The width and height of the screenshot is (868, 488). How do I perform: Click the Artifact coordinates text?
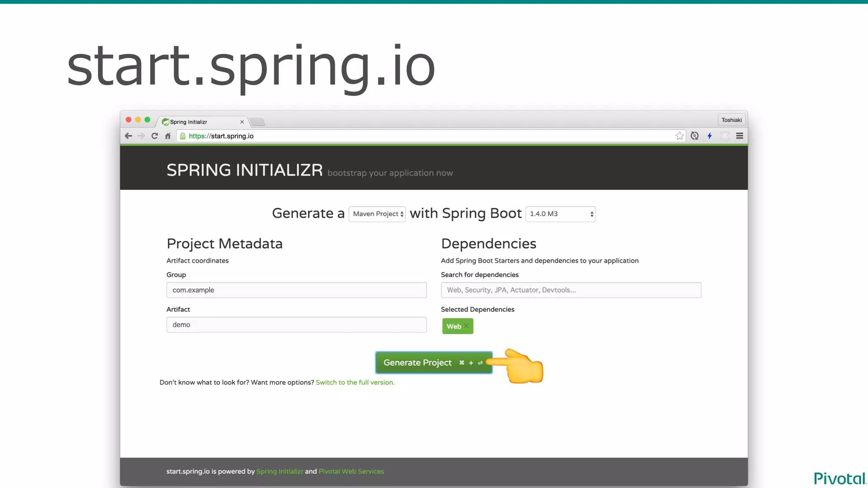[x=198, y=261]
